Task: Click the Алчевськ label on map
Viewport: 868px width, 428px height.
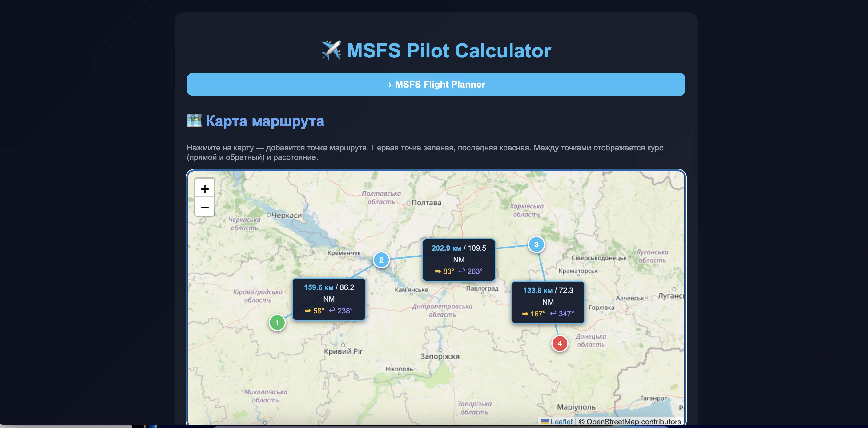Action: tap(629, 298)
